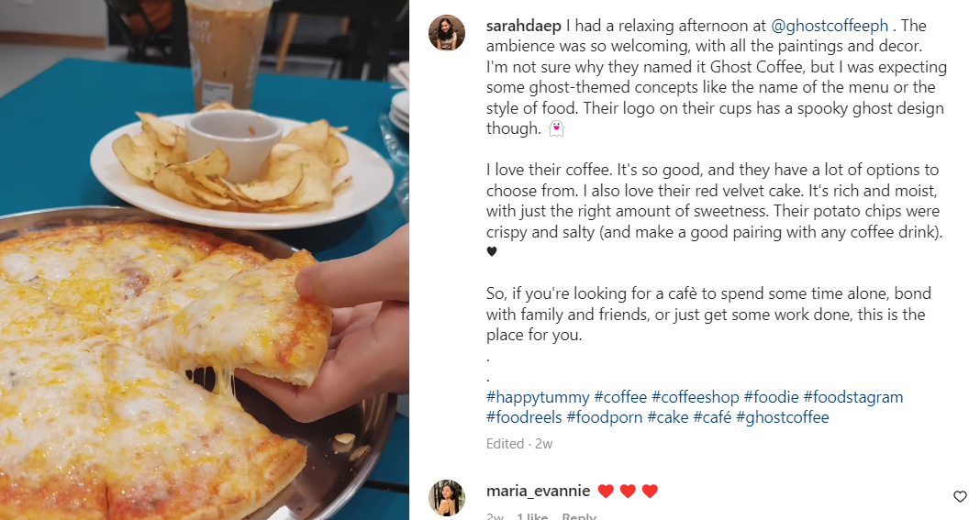
Task: Reply to maria_evannie's comment
Action: click(579, 516)
